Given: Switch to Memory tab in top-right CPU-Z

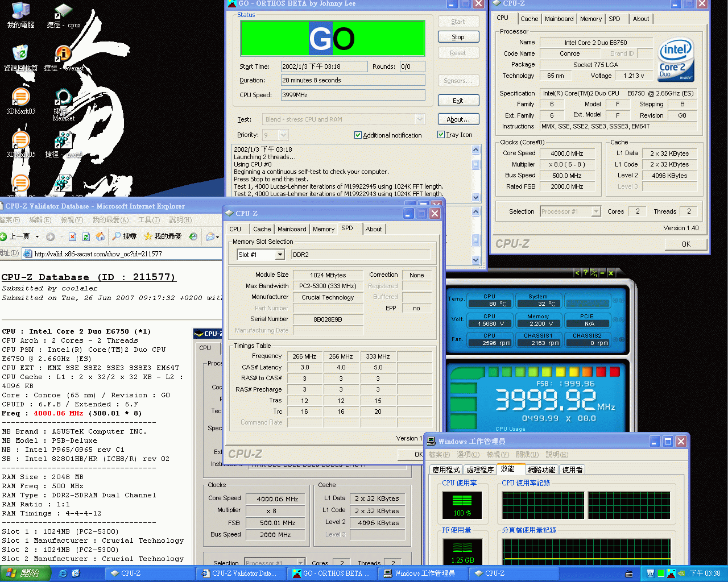Looking at the screenshot, I should click(x=591, y=19).
